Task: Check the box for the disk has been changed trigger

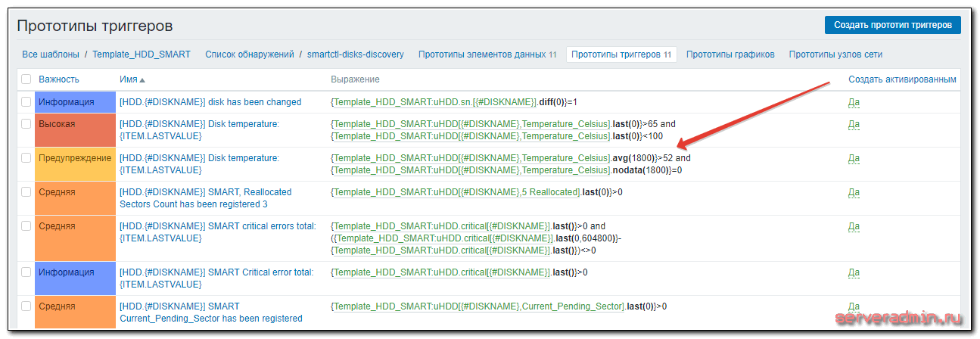Action: 26,101
